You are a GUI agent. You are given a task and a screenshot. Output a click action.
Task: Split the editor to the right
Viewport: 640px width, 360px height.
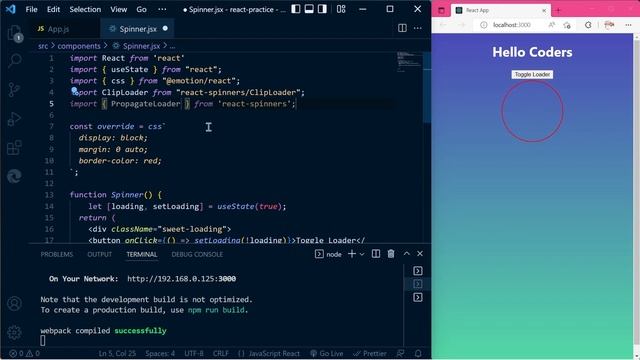pos(402,28)
